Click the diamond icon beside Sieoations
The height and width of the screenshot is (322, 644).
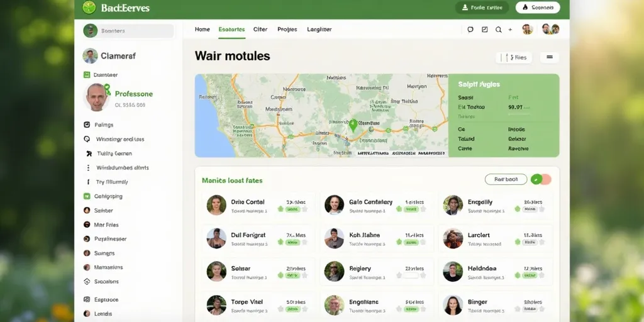click(x=87, y=282)
